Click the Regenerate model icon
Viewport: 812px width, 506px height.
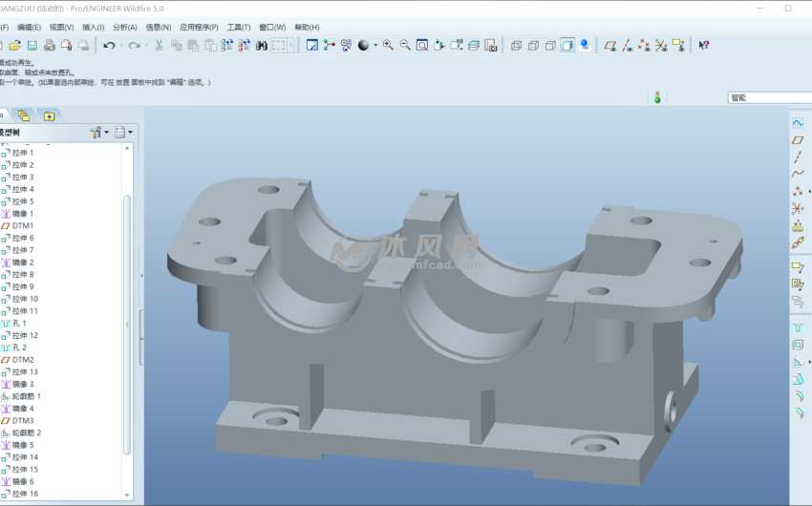click(227, 45)
